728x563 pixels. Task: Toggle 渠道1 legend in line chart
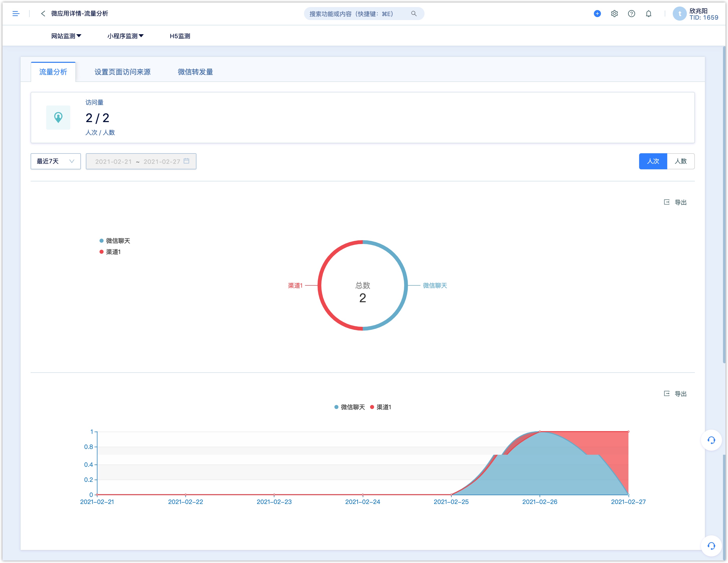(x=380, y=407)
